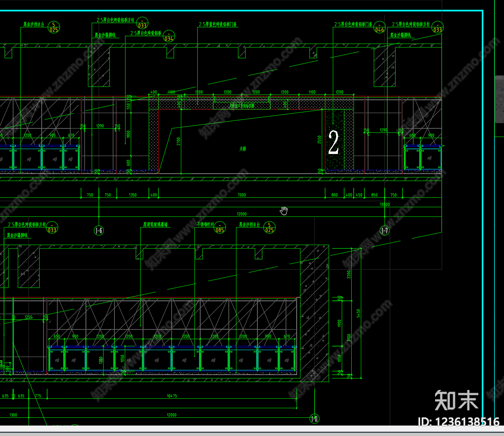Image resolution: width=504 pixels, height=436 pixels.
Task: Activate the Pan hand tool in navigation bar
Action: [500, 97]
